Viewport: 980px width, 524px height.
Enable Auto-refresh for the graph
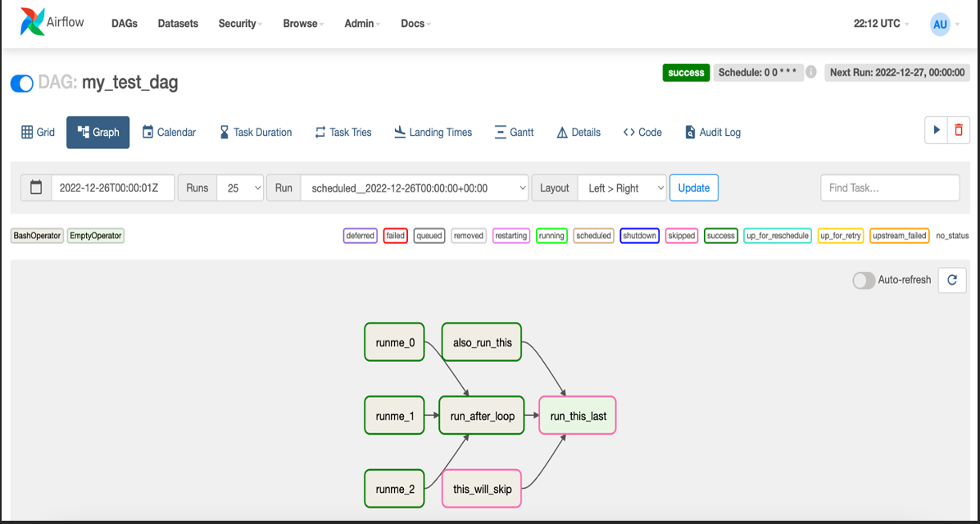pos(864,280)
